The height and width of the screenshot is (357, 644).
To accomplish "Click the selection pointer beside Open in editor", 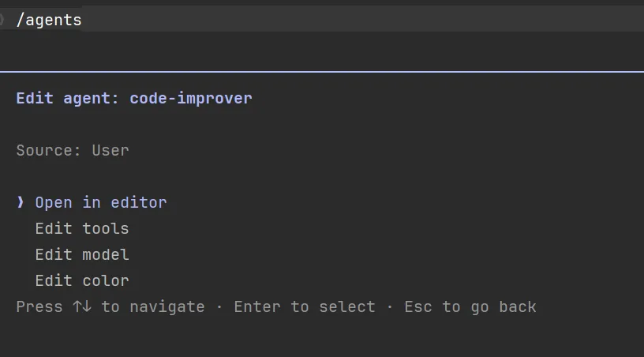I will (x=21, y=202).
